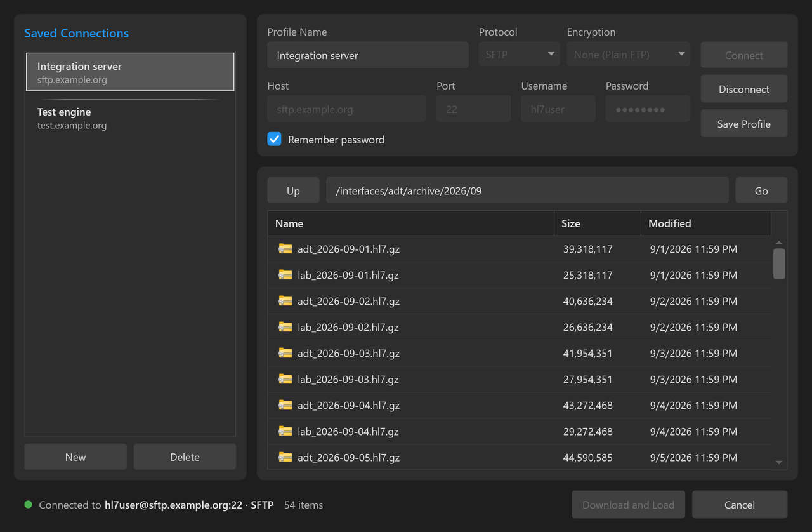
Task: Select file name lab_2026-09-01.hl7.gz
Action: 348,276
